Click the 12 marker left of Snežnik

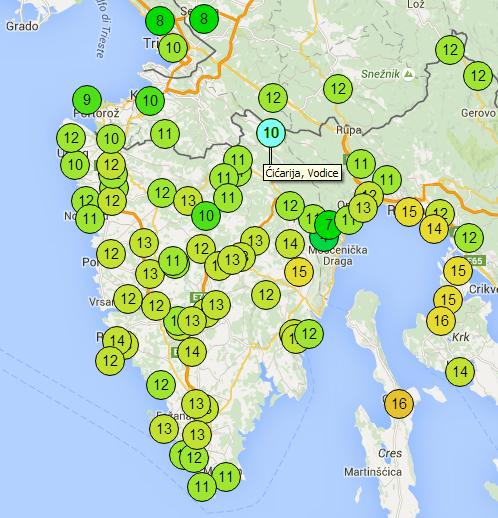(338, 89)
